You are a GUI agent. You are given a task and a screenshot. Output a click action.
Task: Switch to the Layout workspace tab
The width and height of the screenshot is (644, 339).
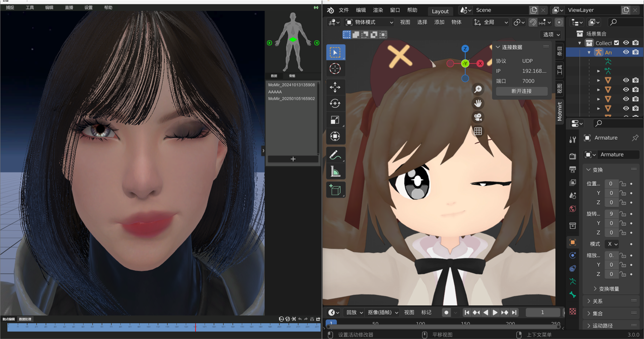(440, 11)
